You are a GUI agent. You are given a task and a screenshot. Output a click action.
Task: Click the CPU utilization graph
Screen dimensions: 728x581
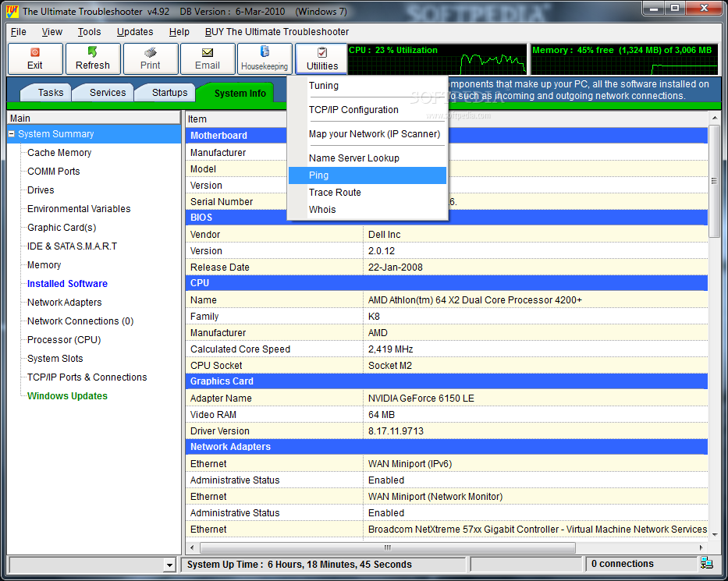click(x=437, y=59)
